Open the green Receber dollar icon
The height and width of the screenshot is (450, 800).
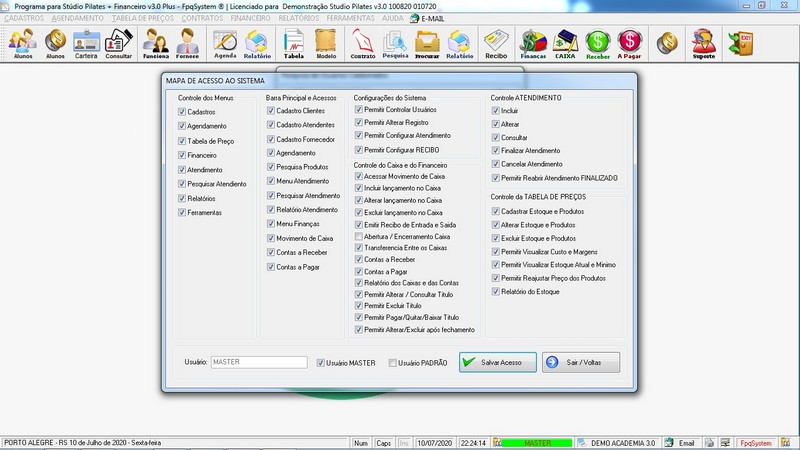(x=598, y=44)
